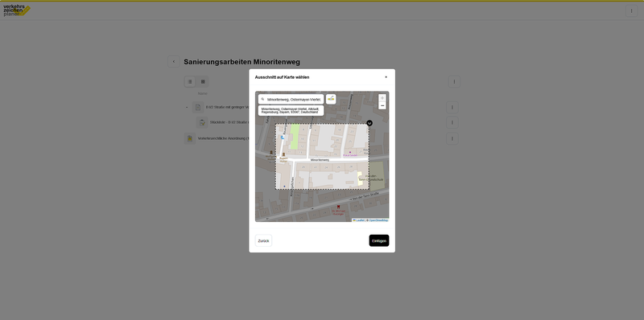Click the purple Fokal Seidel marker on map

tap(350, 152)
